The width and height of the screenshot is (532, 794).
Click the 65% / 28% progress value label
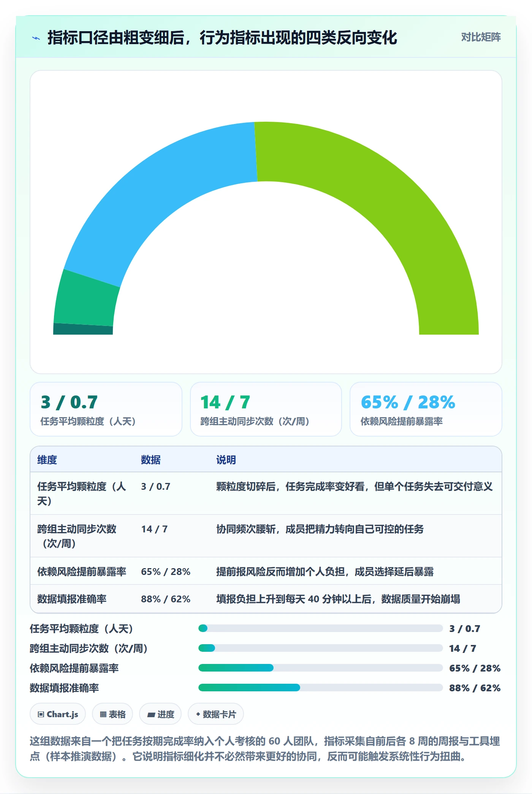click(x=475, y=668)
